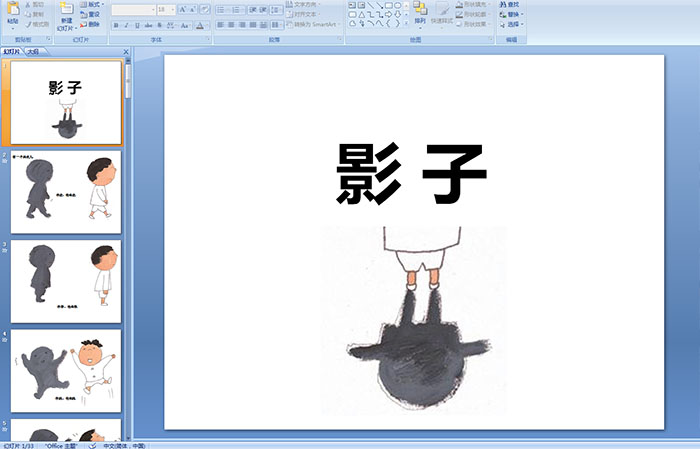Switch to the Outline (大纲) pane tab
Viewport: 700px width, 449px height.
coord(33,52)
